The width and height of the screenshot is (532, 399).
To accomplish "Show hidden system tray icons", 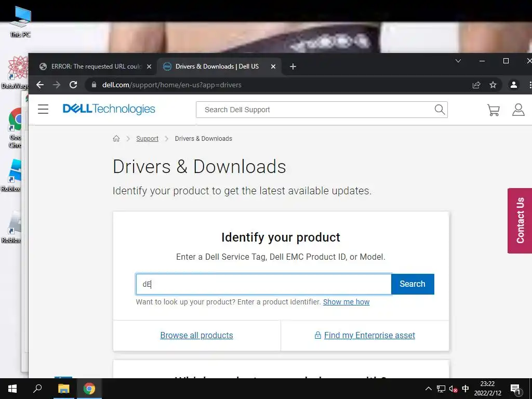I will click(x=429, y=389).
